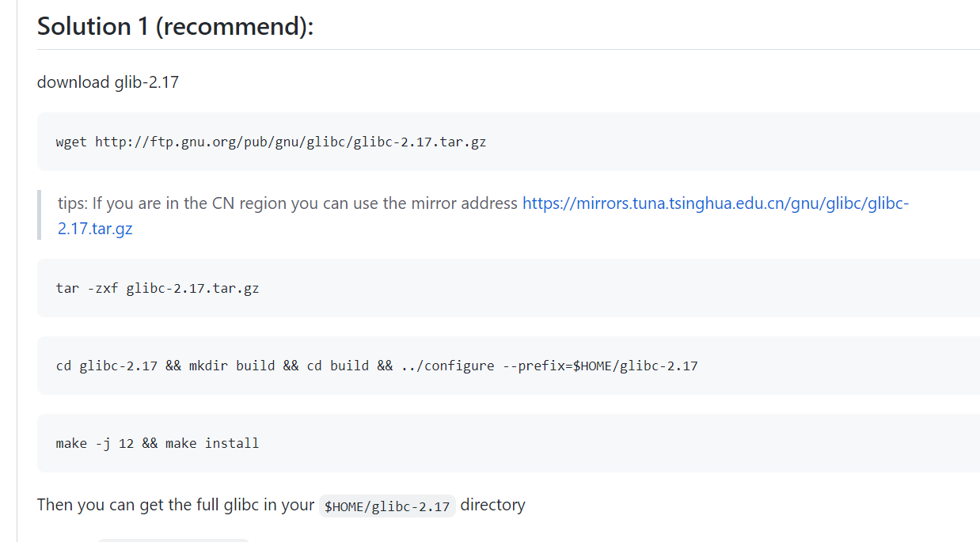Image resolution: width=980 pixels, height=542 pixels.
Task: Open the Tsinghua mirror hyperlink
Action: 715,203
